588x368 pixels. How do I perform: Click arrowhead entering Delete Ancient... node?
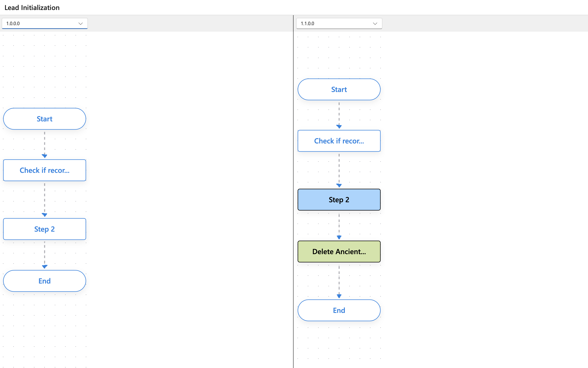click(339, 237)
